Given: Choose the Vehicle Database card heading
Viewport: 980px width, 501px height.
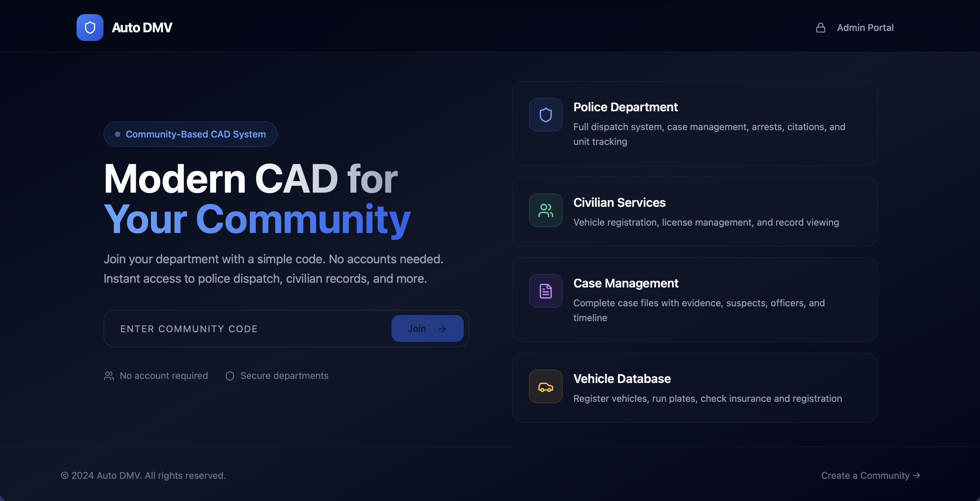Looking at the screenshot, I should pyautogui.click(x=622, y=379).
